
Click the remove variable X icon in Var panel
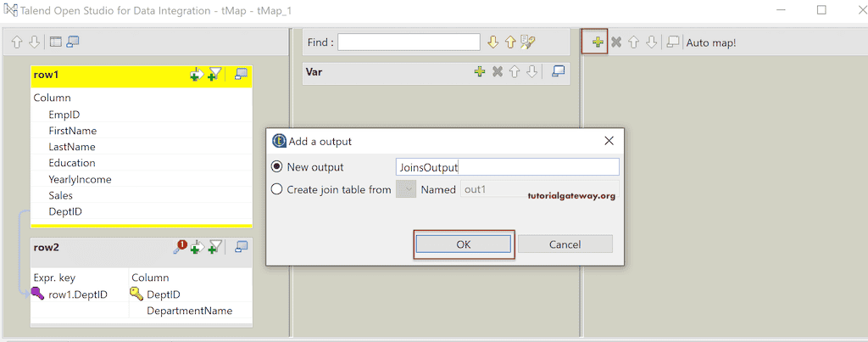[498, 72]
